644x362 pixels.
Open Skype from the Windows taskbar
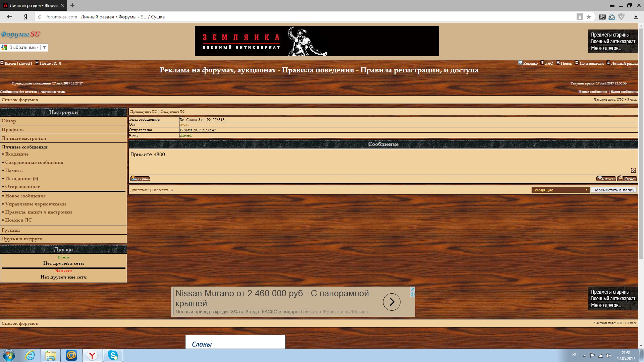coord(113,355)
